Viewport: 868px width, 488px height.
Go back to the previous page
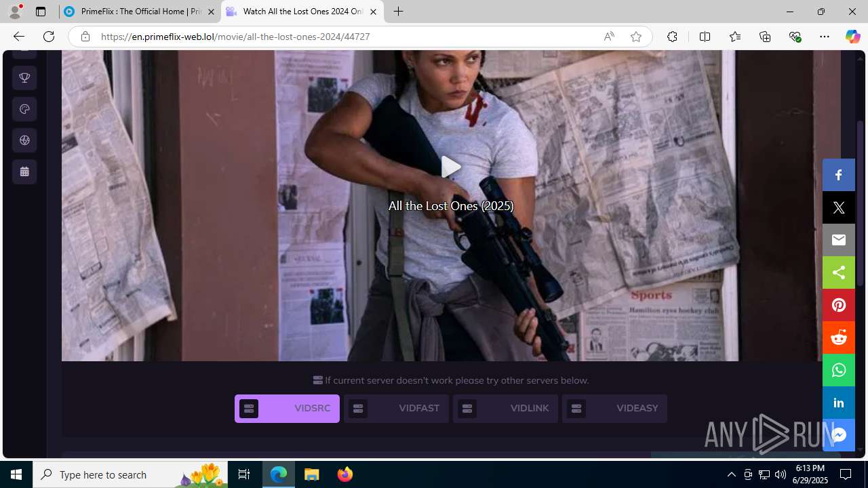pyautogui.click(x=18, y=37)
